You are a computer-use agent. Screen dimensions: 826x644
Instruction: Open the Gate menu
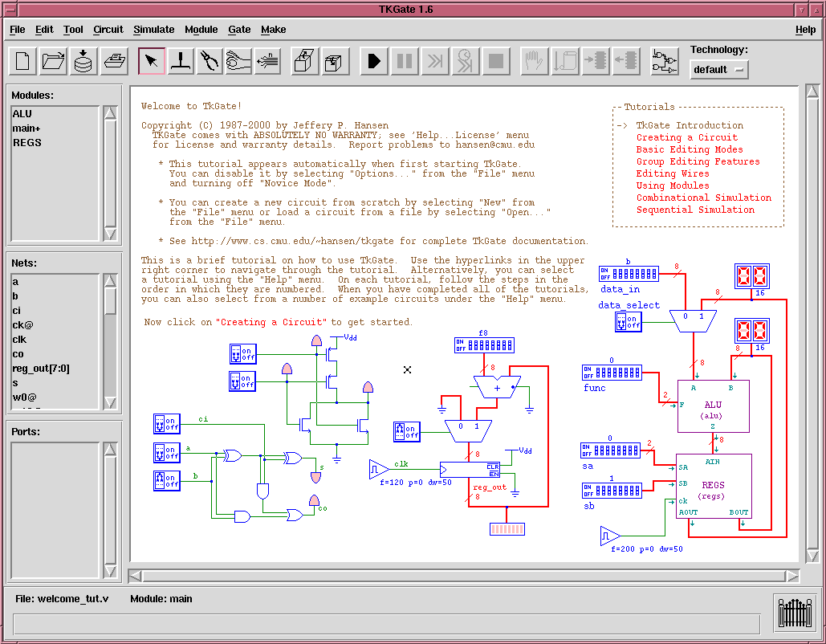coord(239,30)
